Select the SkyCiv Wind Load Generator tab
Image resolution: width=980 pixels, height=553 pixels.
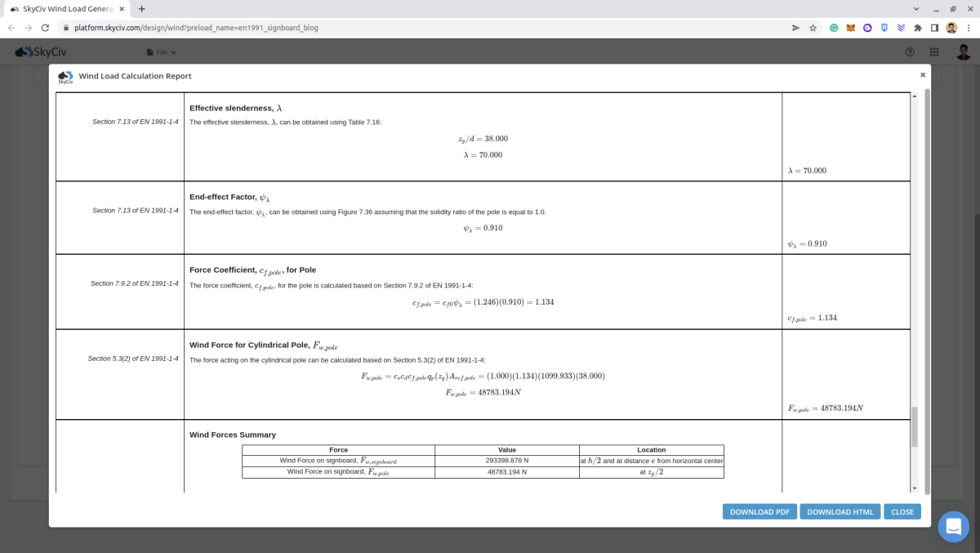65,8
